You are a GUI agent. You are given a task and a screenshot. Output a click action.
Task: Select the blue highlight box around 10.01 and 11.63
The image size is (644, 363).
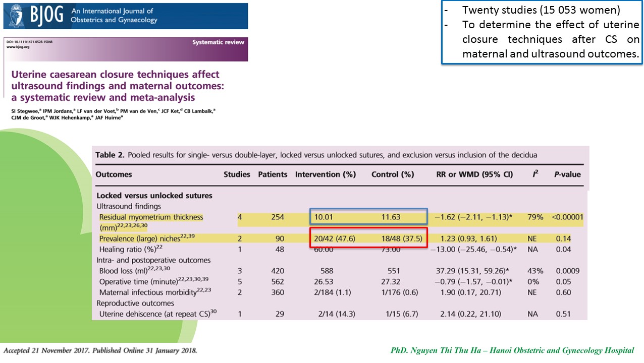click(368, 217)
